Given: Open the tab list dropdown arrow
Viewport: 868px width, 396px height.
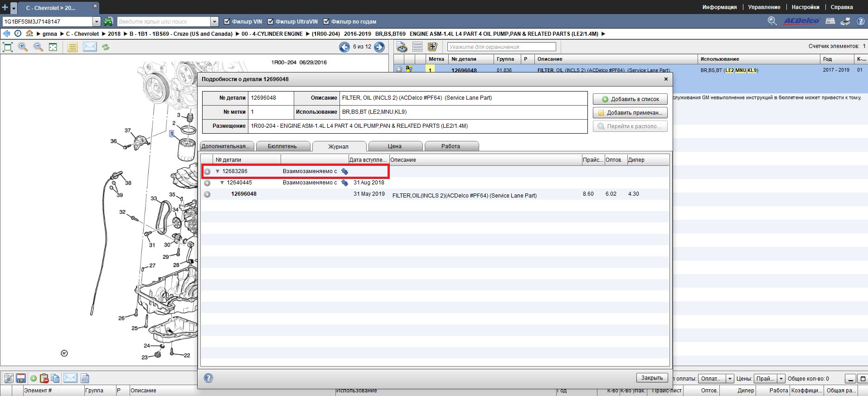Looking at the screenshot, I should (14, 8).
